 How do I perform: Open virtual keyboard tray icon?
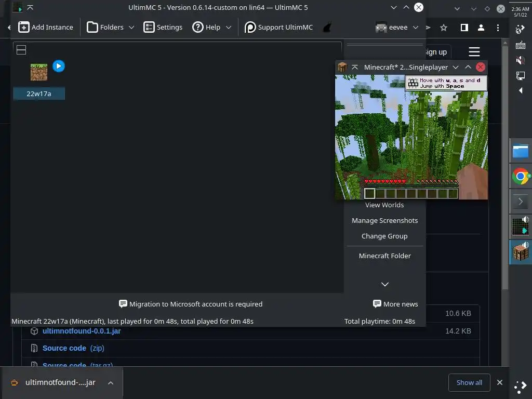tap(520, 45)
